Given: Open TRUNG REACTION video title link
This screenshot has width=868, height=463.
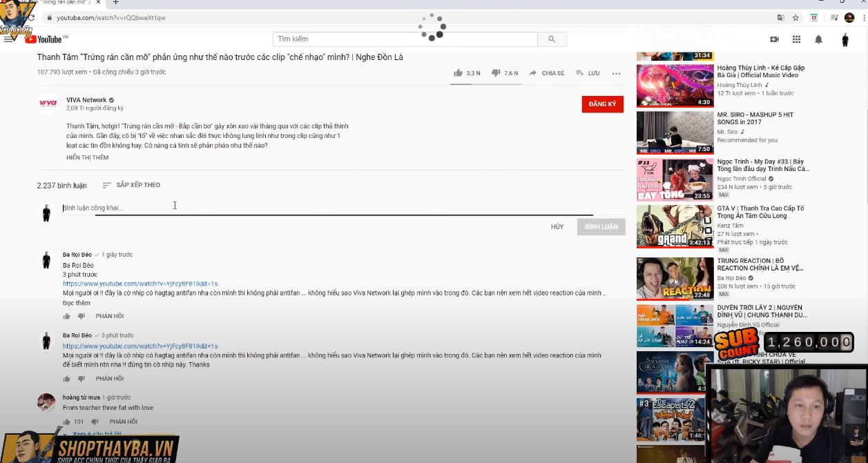Looking at the screenshot, I should (760, 264).
